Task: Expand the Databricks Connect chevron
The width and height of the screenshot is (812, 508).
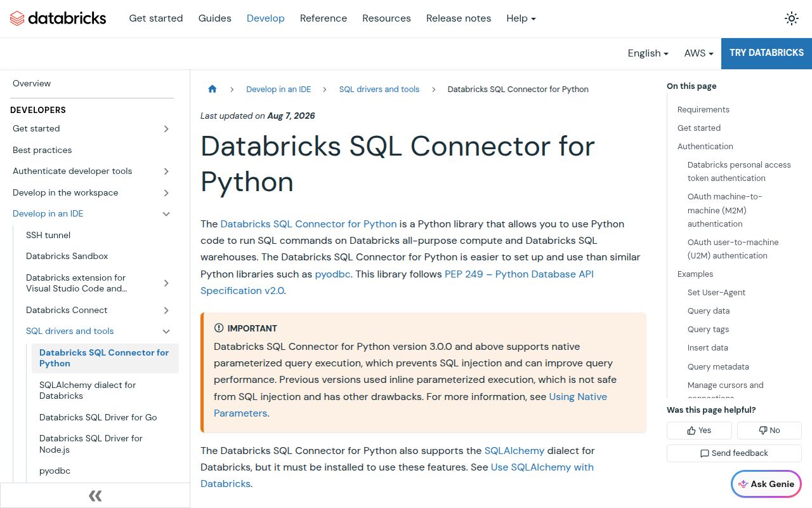Action: 166,311
